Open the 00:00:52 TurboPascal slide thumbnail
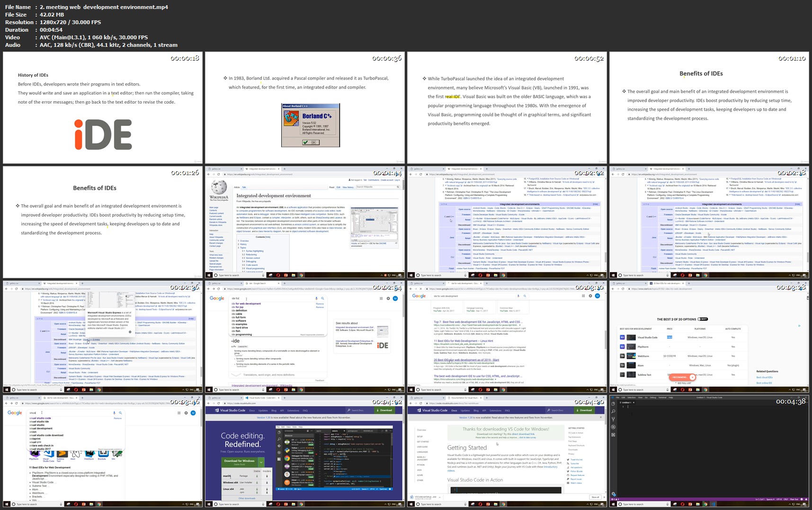Image resolution: width=812 pixels, height=510 pixels. click(507, 108)
